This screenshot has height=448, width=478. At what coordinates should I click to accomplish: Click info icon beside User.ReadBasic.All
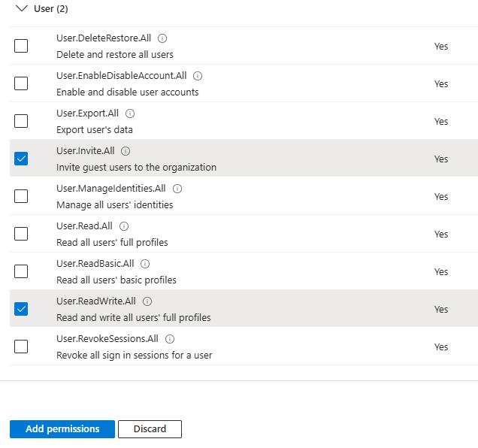[145, 264]
